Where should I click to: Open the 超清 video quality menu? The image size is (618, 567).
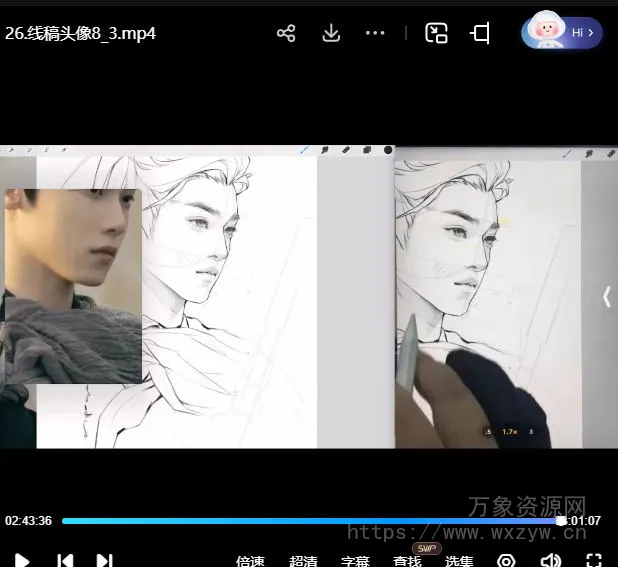click(303, 561)
